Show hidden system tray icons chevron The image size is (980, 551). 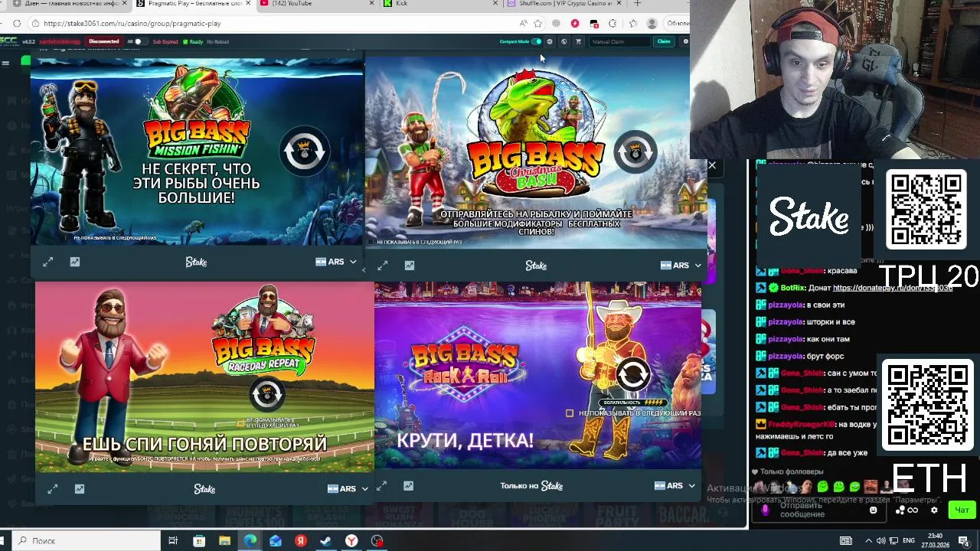[868, 541]
